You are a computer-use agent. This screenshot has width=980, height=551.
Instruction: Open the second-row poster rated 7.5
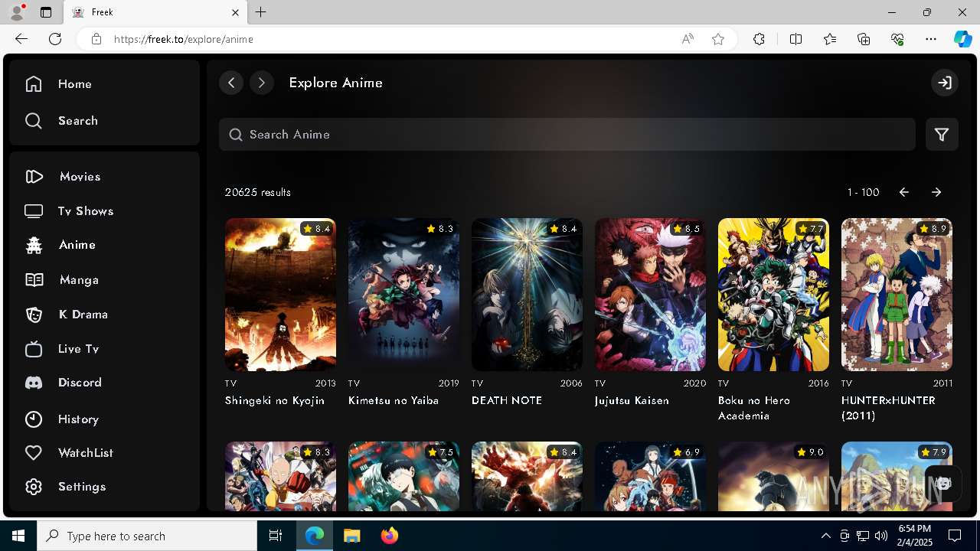403,476
